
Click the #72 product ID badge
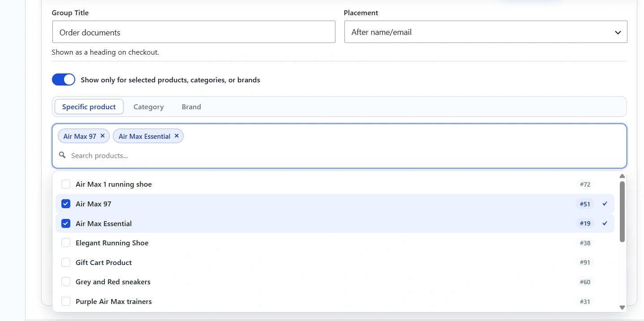(585, 184)
